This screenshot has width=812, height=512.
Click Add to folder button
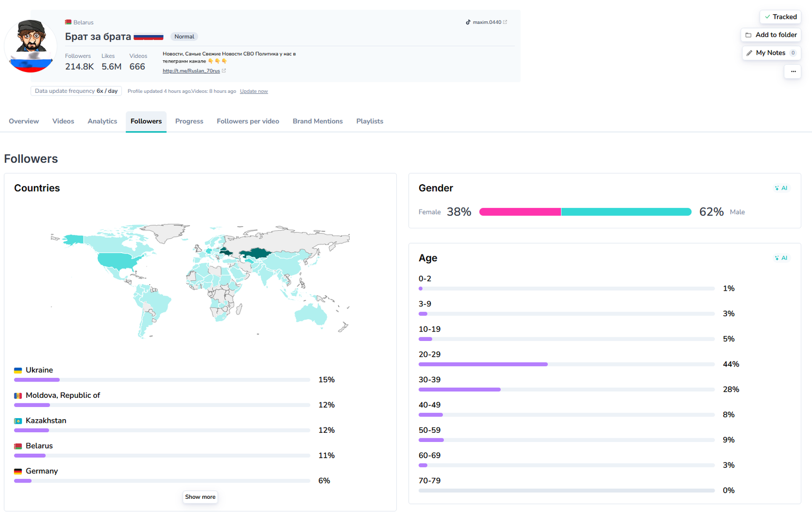click(770, 35)
